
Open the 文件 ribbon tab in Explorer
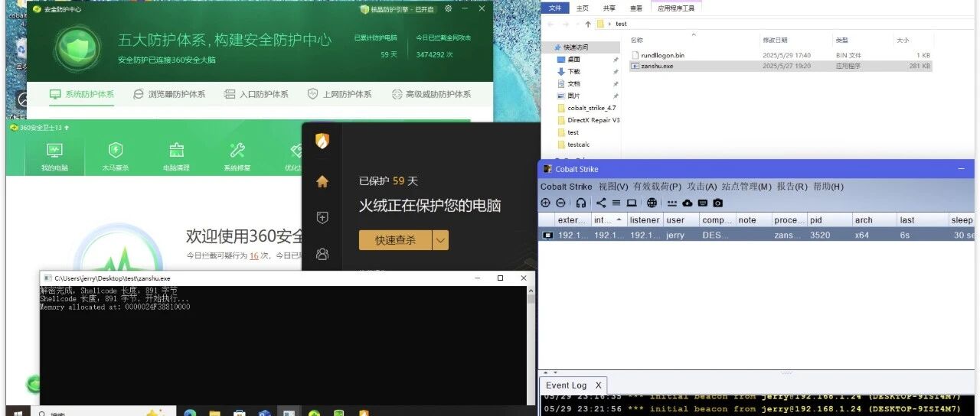(x=555, y=8)
